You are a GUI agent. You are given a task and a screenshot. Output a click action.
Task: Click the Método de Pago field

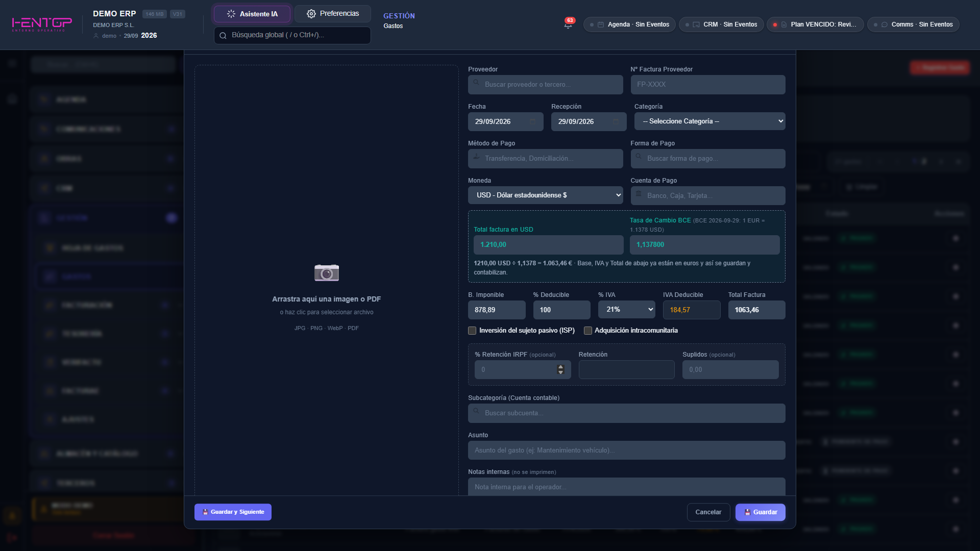pos(546,159)
